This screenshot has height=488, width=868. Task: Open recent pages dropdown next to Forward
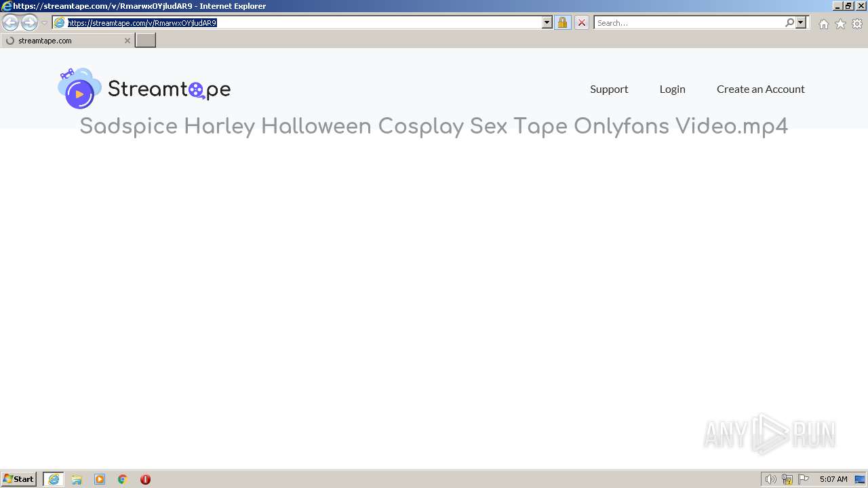[x=44, y=23]
